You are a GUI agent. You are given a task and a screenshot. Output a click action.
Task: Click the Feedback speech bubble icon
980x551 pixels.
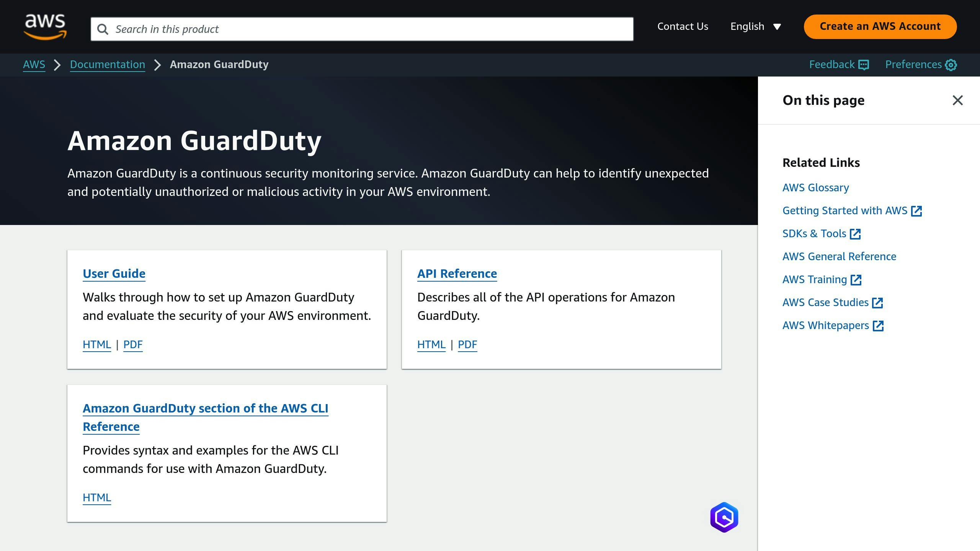[x=864, y=65]
